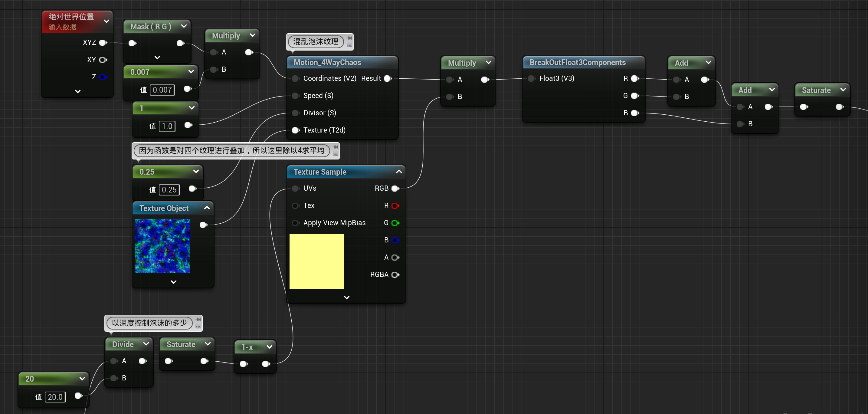The image size is (868, 414).
Task: Expand the Absolute World Position node header chevron
Action: [x=106, y=21]
